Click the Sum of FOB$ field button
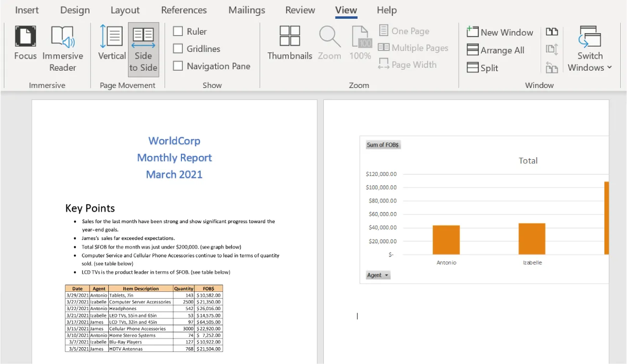This screenshot has height=364, width=627. point(383,144)
